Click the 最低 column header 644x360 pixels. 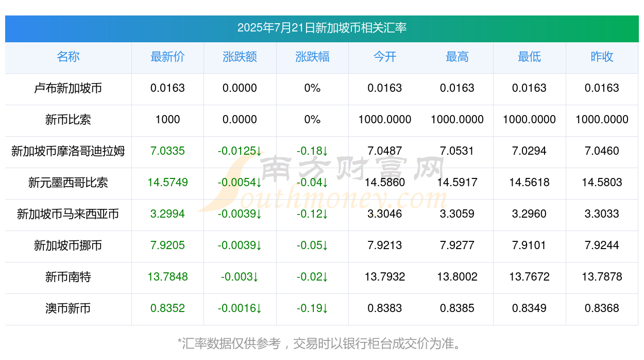tap(529, 57)
